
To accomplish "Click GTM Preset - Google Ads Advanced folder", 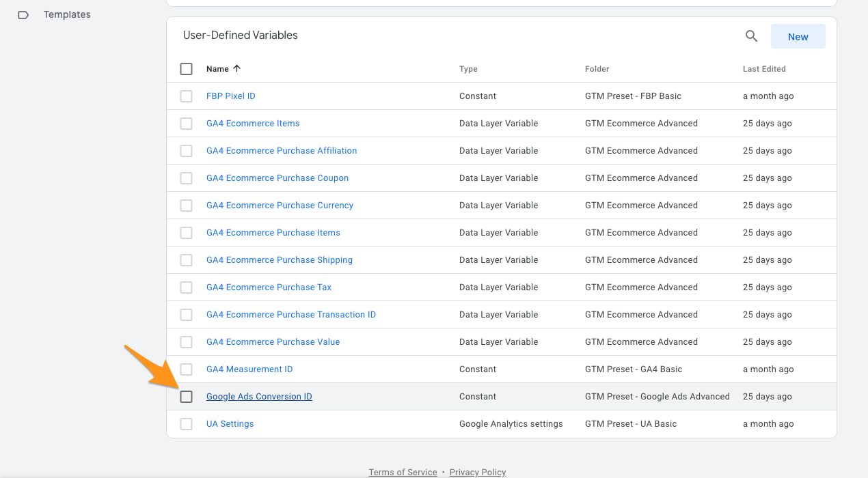I will point(657,397).
